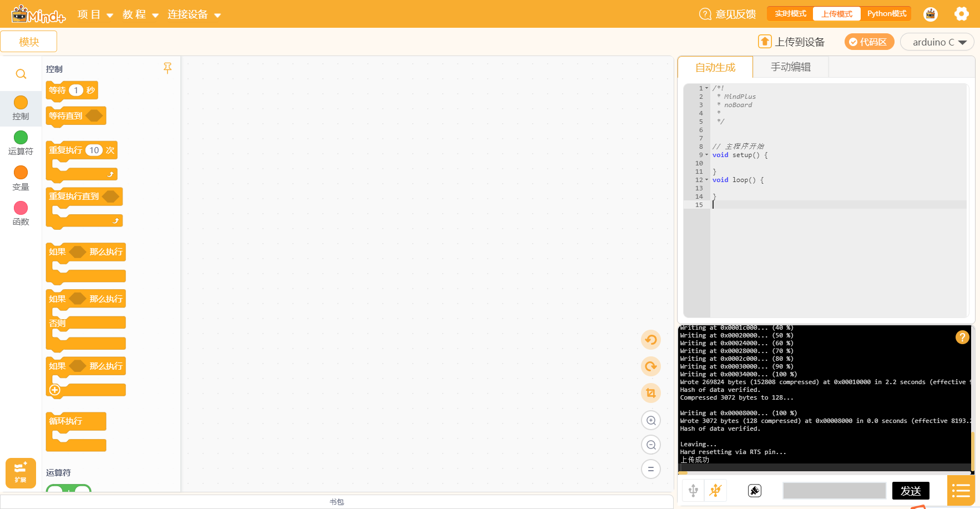Image resolution: width=980 pixels, height=509 pixels.
Task: Open the 书包 backpack bar
Action: [337, 502]
